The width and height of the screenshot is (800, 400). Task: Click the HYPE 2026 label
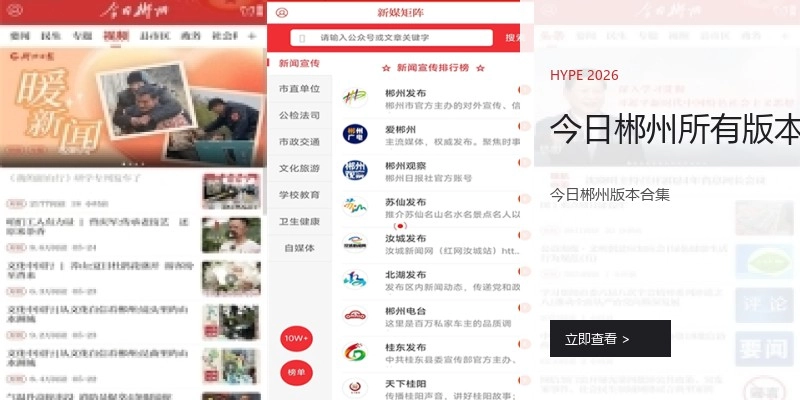584,76
